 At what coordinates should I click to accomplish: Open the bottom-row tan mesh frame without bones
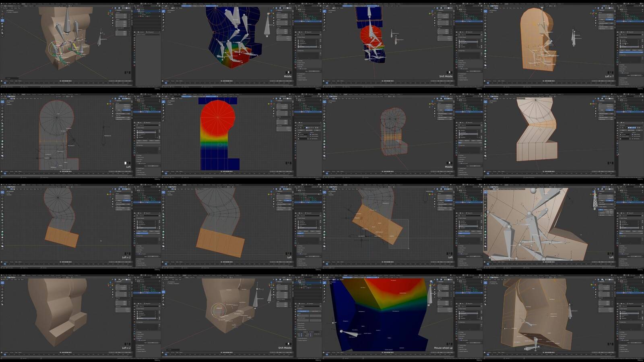tap(80, 316)
